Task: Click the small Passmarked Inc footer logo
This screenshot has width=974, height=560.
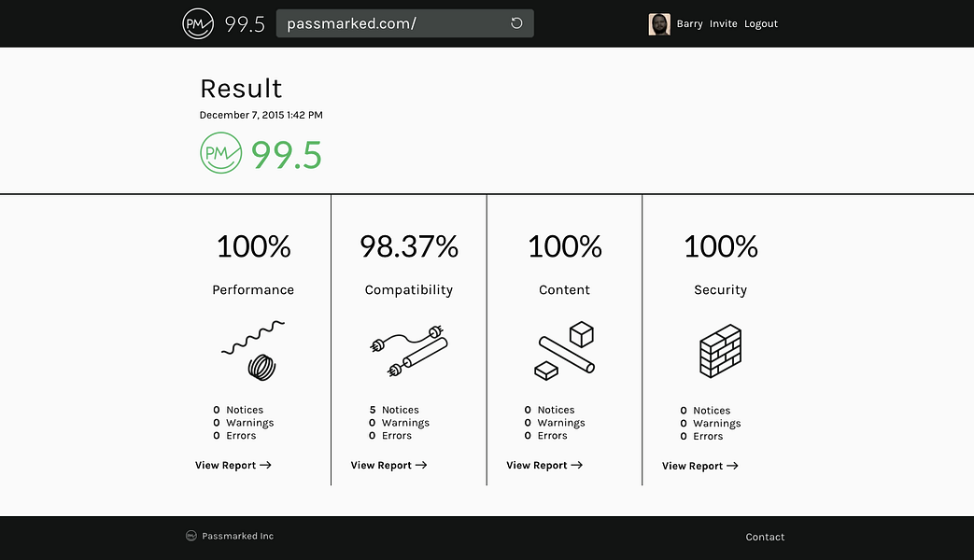Action: pyautogui.click(x=191, y=536)
